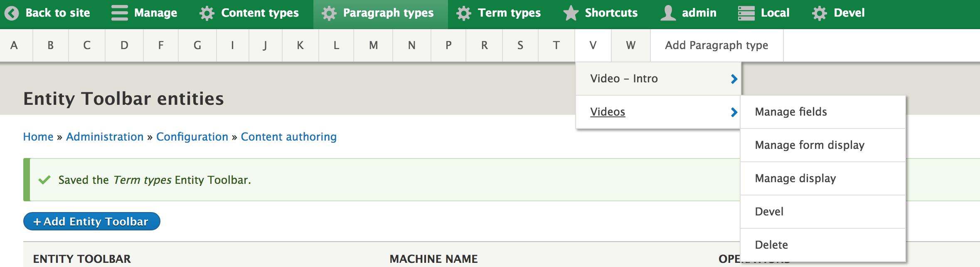The width and height of the screenshot is (980, 267).
Task: Click the Devel gear icon in toolbar
Action: pyautogui.click(x=819, y=13)
